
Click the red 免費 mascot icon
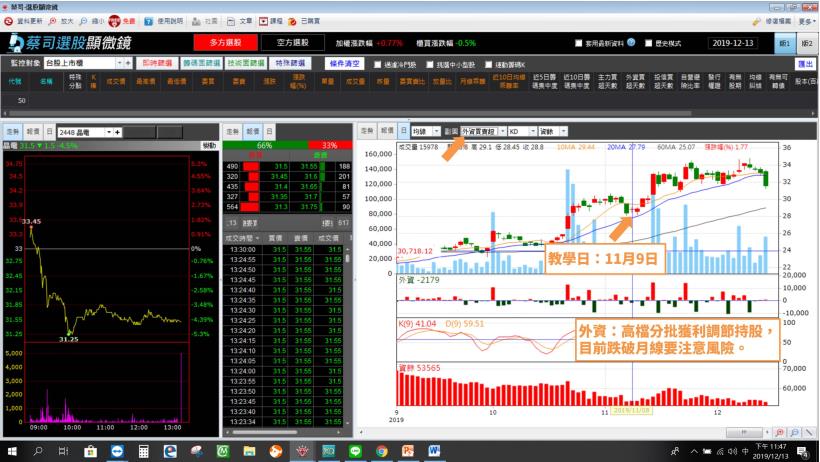pos(115,21)
